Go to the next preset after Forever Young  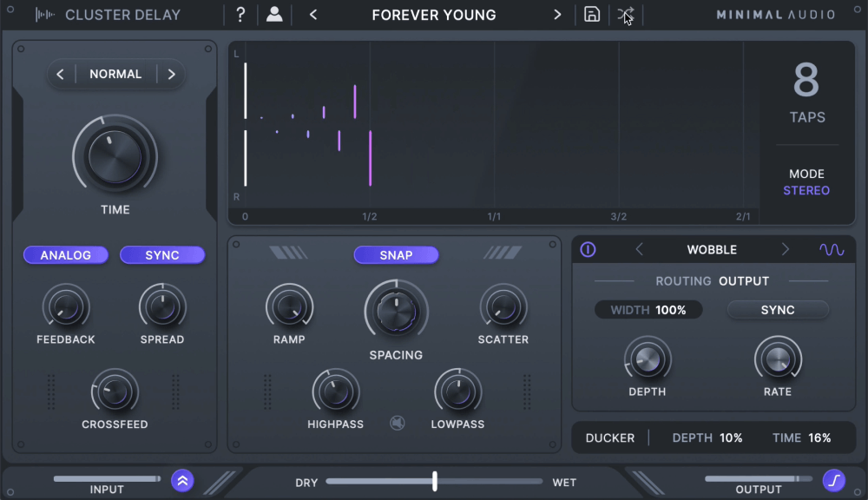pos(557,15)
